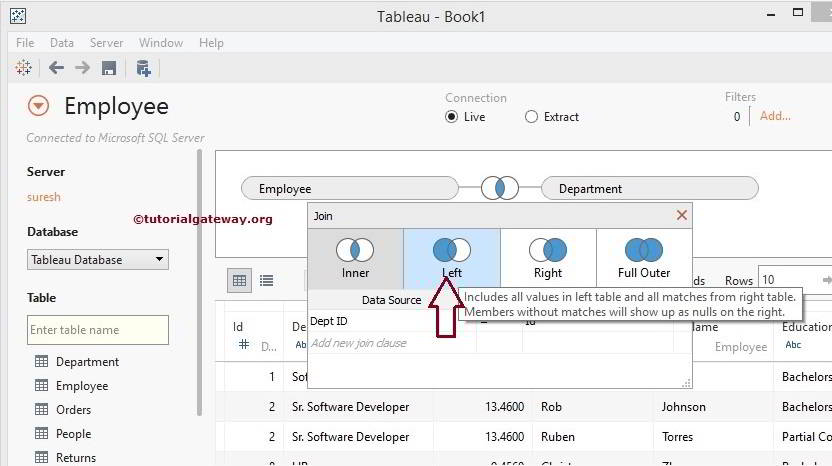Select the Live connection option
The height and width of the screenshot is (466, 832).
pyautogui.click(x=452, y=117)
